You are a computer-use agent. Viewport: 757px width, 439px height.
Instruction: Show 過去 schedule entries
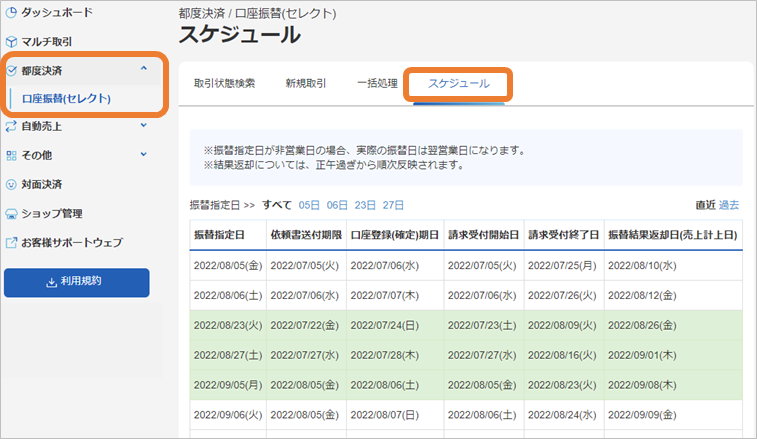coord(729,205)
